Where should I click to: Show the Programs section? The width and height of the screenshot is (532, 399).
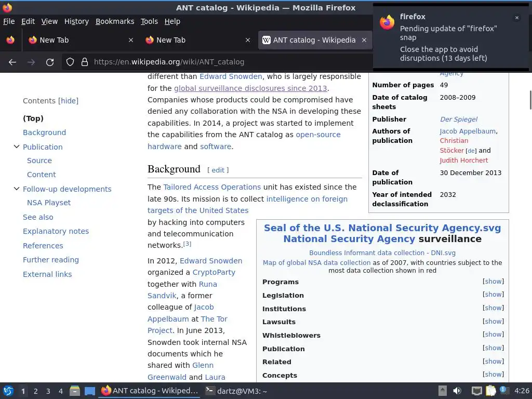tap(494, 281)
